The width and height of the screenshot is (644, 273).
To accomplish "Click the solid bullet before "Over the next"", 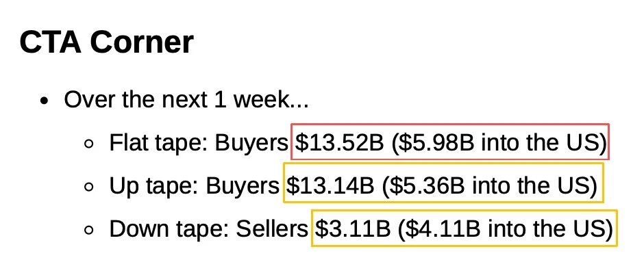I will (45, 101).
